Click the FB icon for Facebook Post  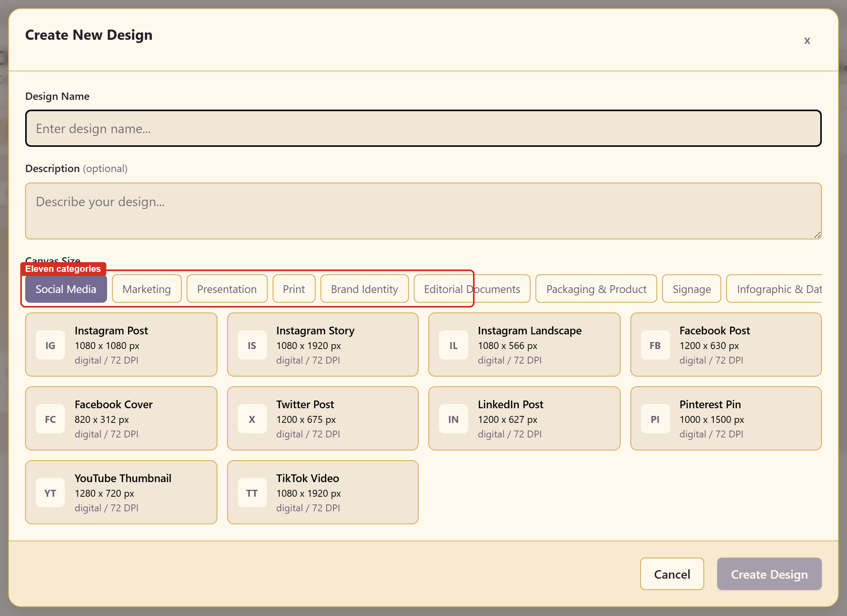coord(655,345)
